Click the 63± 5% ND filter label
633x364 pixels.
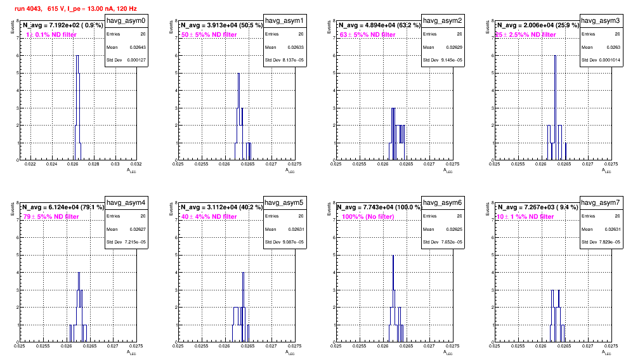coord(368,35)
